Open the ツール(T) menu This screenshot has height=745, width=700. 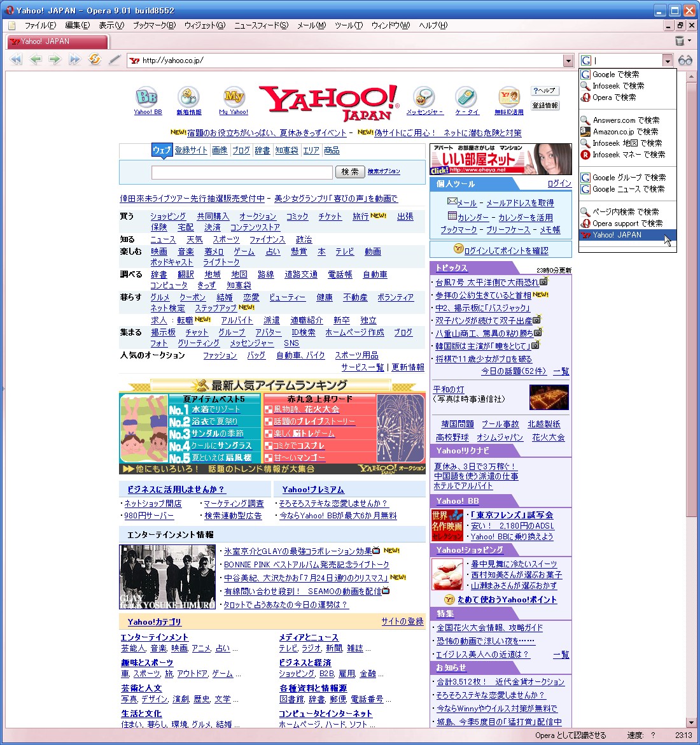[349, 25]
